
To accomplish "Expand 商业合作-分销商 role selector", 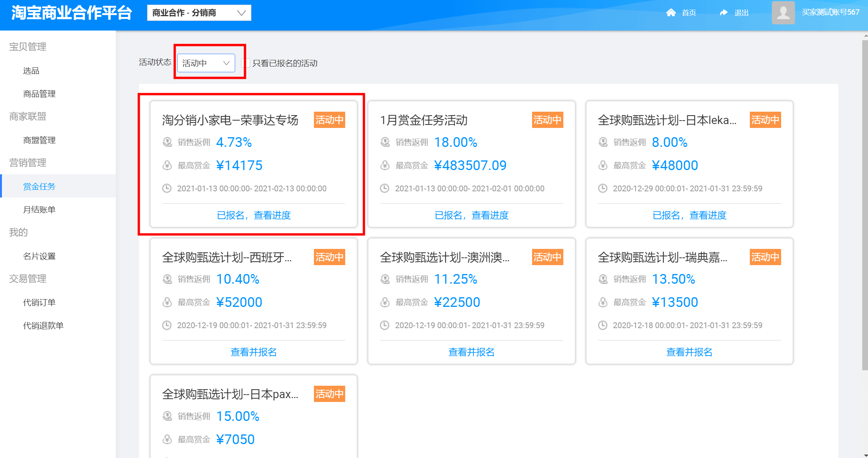I will coord(199,13).
